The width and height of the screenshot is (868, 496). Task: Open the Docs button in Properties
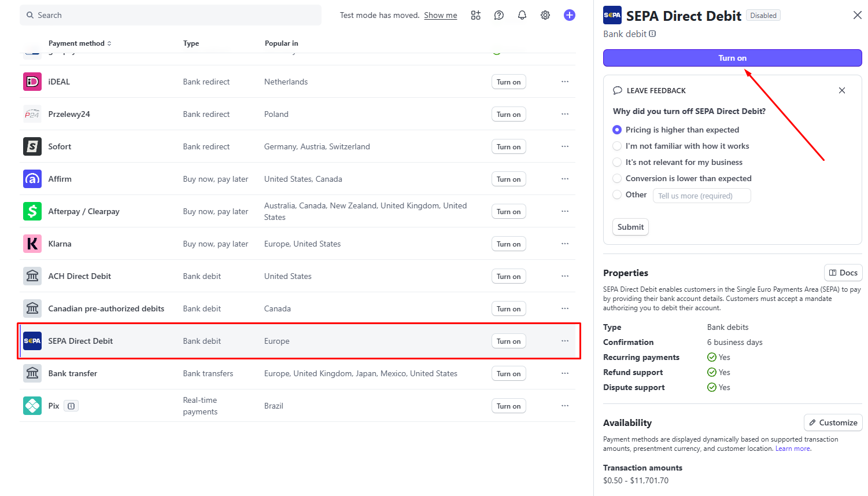843,273
